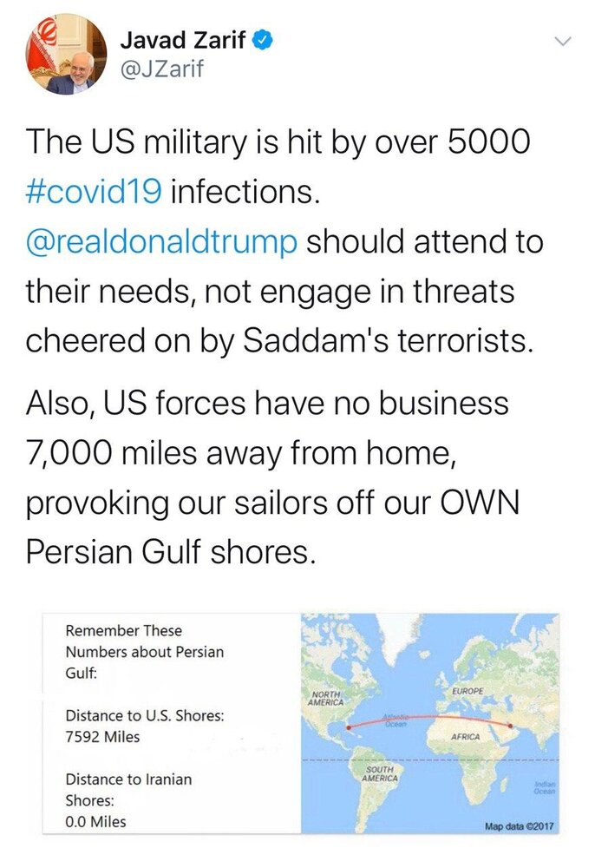Screen dimensions: 595x868
Task: Open the #covid19 hashtag
Action: (x=94, y=192)
